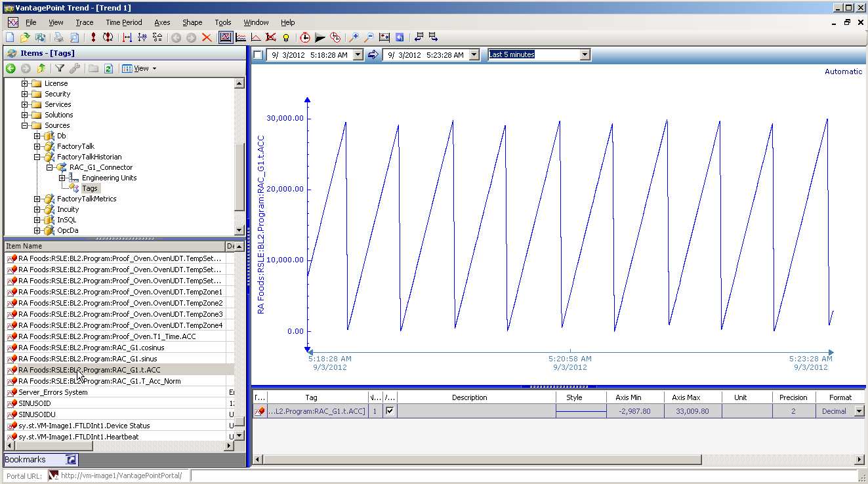Open a trend file with folder icon
This screenshot has height=484, width=868.
[x=25, y=37]
